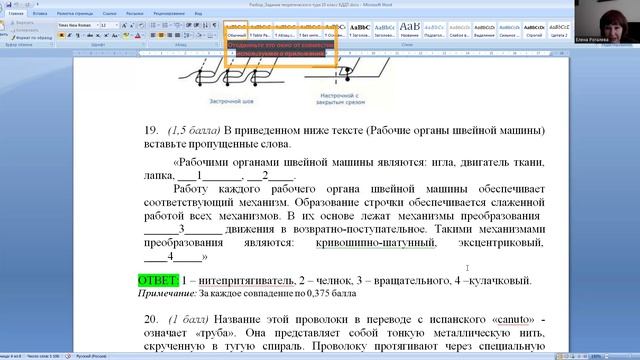Apply red font color
Image resolution: width=640 pixels, height=360 pixels.
pyautogui.click(x=138, y=36)
